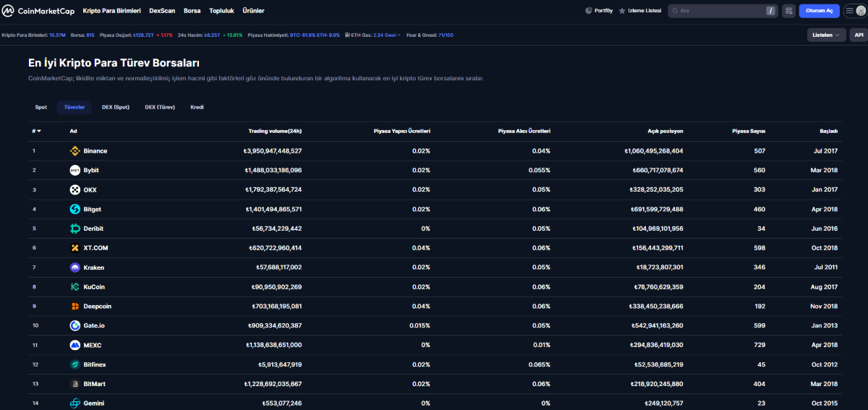The width and height of the screenshot is (868, 410).
Task: Click the Piyasa Değeri stat
Action: pyautogui.click(x=136, y=35)
